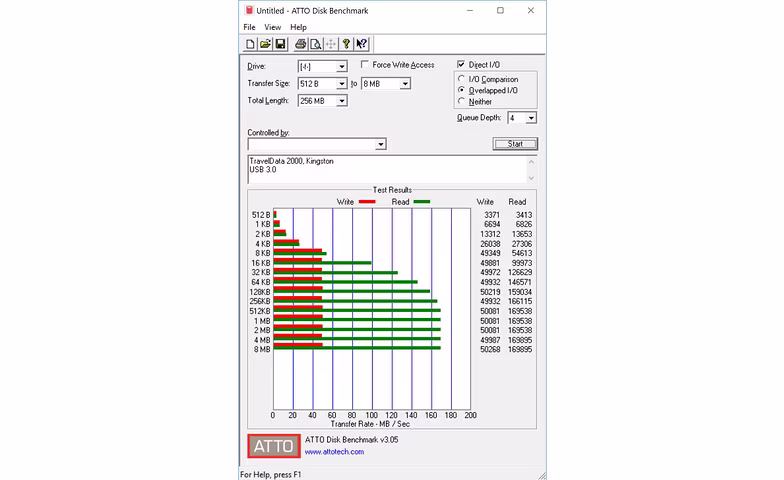The width and height of the screenshot is (784, 480).
Task: Open the www.attotech.com link
Action: coord(334,452)
